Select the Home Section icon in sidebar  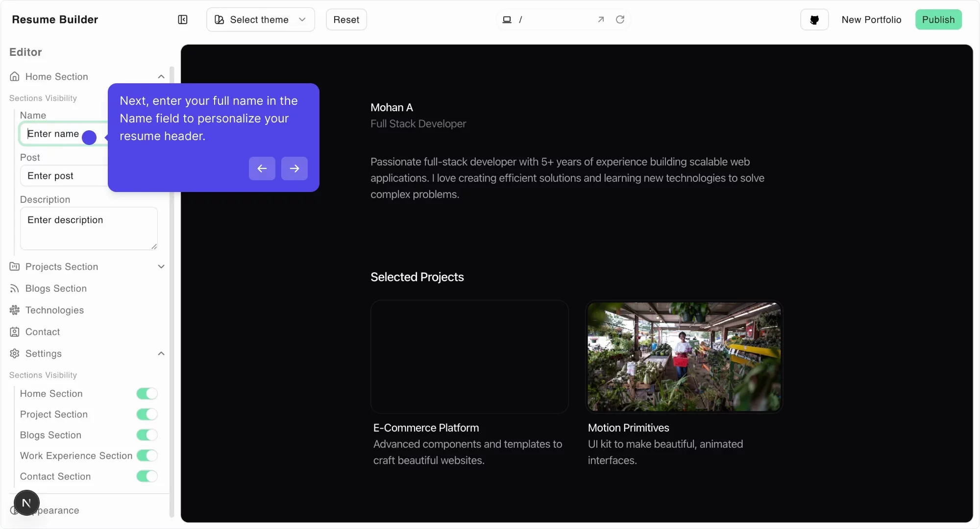[x=14, y=76]
